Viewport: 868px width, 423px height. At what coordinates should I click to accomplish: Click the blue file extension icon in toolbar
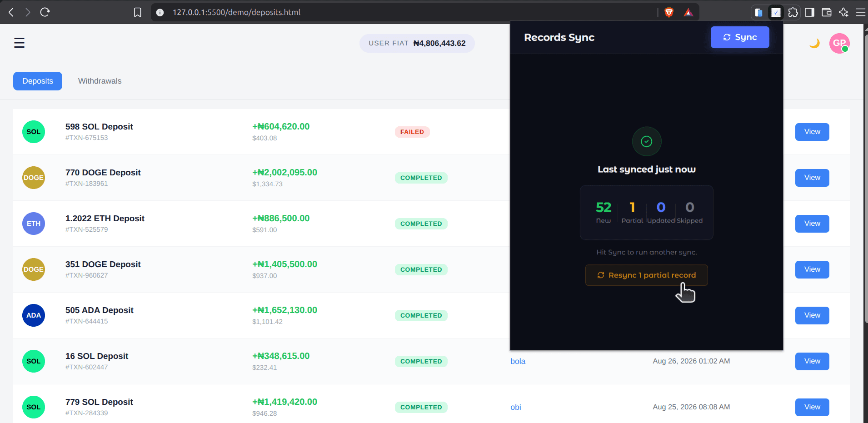point(758,12)
